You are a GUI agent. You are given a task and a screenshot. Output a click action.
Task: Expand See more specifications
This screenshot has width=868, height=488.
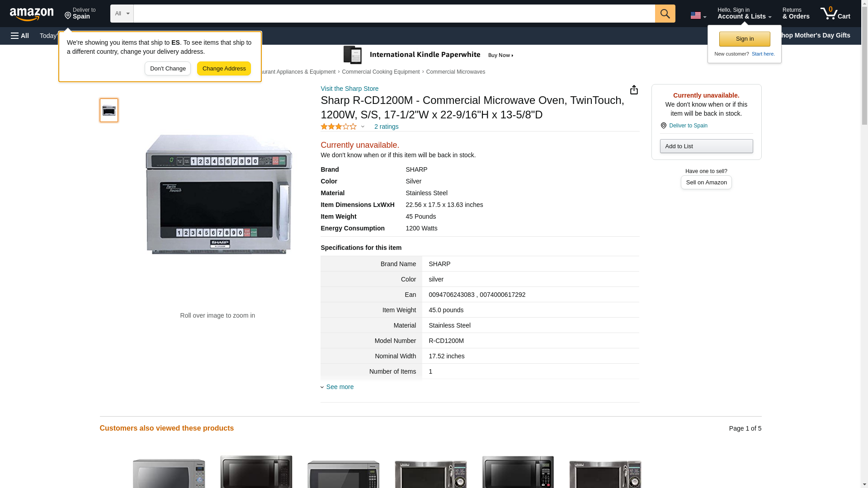340,387
